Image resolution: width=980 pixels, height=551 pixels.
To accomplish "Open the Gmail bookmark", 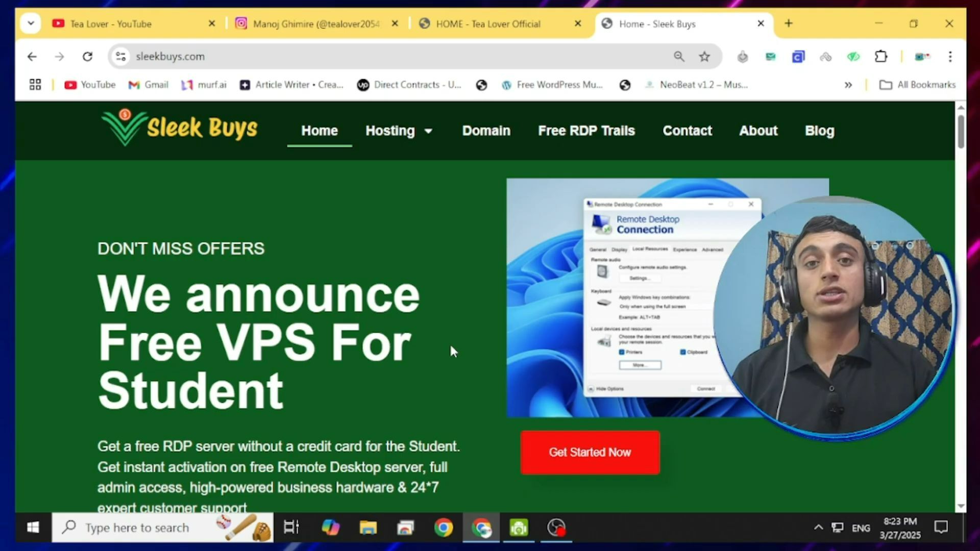I will pyautogui.click(x=149, y=85).
